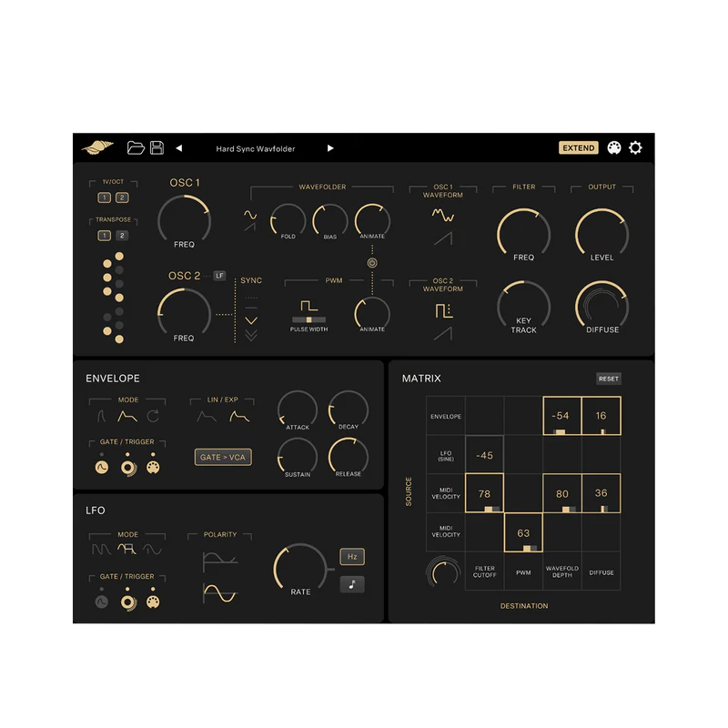Click the Hard Sync Wavfolder preset name
This screenshot has height=728, width=728.
pos(256,148)
